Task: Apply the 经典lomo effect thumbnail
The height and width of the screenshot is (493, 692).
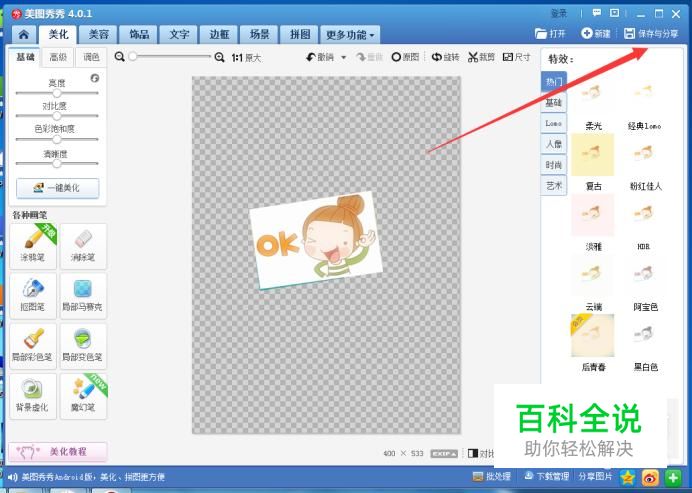Action: (644, 94)
